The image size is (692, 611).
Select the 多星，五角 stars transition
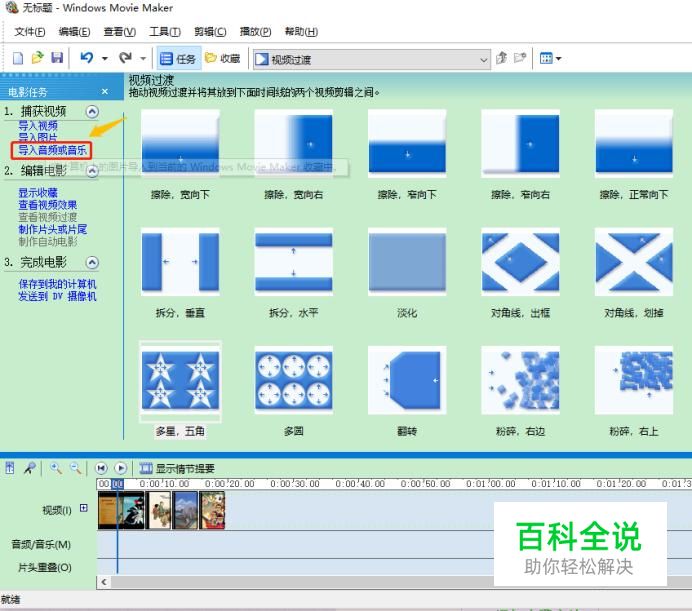point(180,380)
